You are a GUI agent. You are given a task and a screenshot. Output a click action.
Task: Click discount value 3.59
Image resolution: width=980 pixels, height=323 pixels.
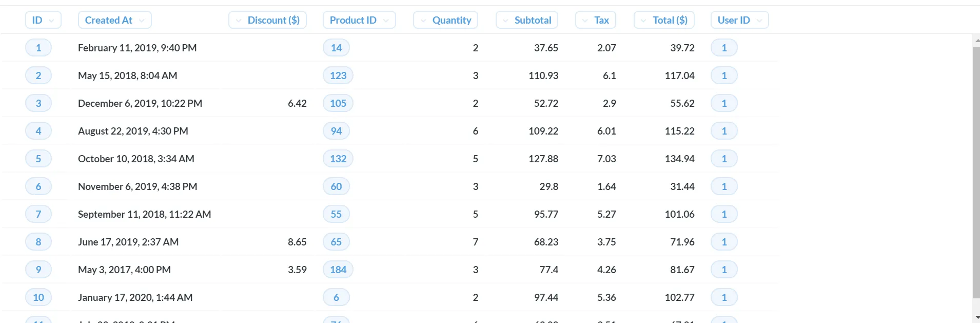tap(297, 270)
